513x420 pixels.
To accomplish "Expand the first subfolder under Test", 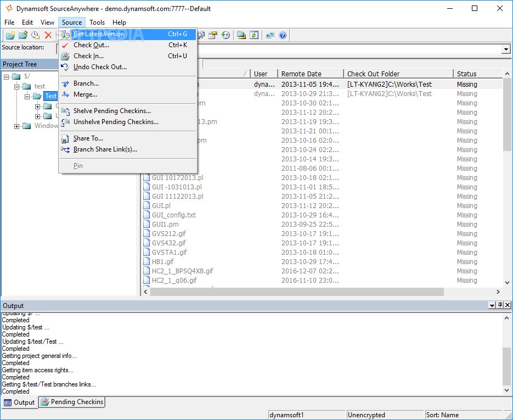I will coord(38,107).
